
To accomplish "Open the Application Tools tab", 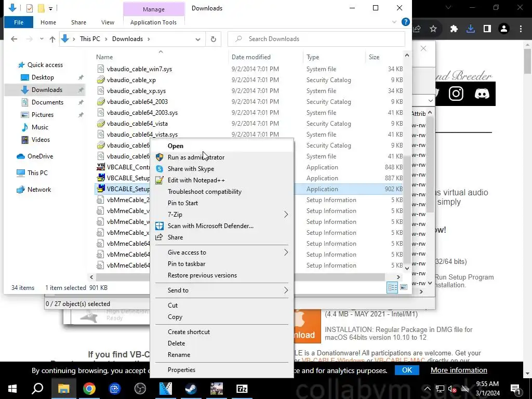I will 153,22.
